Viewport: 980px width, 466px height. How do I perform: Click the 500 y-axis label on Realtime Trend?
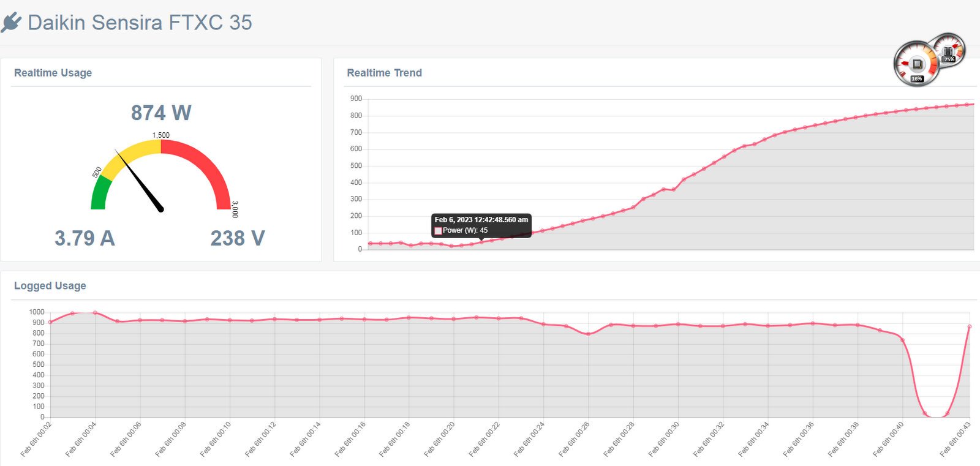[x=356, y=166]
